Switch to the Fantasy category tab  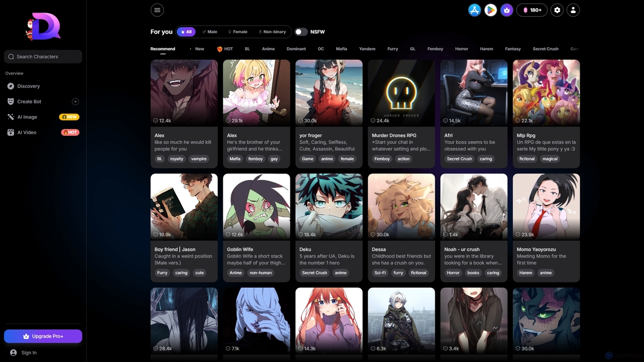[513, 49]
